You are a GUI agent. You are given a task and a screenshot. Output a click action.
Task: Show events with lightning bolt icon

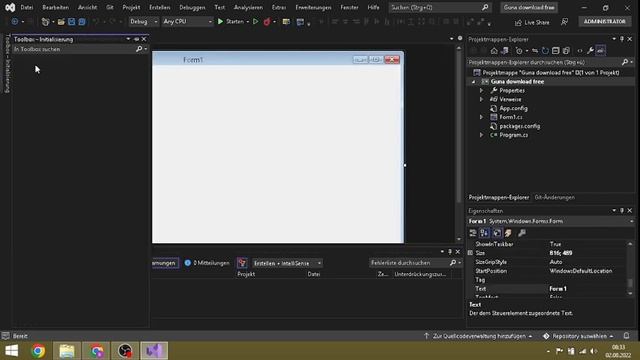[x=508, y=233]
